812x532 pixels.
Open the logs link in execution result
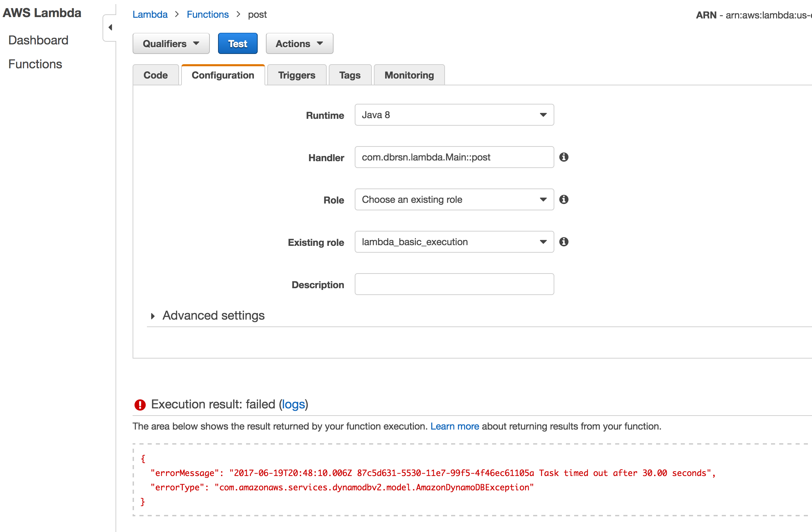pos(293,404)
